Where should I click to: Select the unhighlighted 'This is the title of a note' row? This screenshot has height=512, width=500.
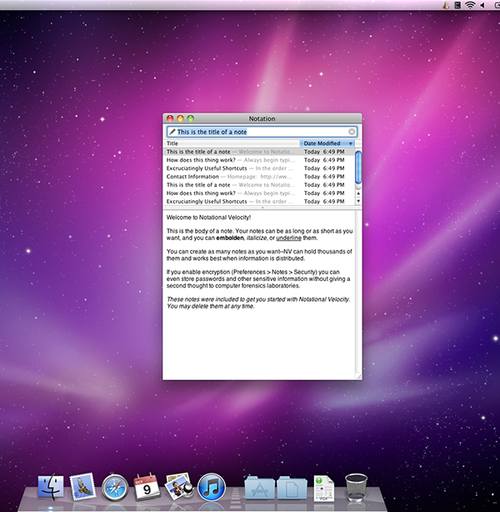coord(260,185)
